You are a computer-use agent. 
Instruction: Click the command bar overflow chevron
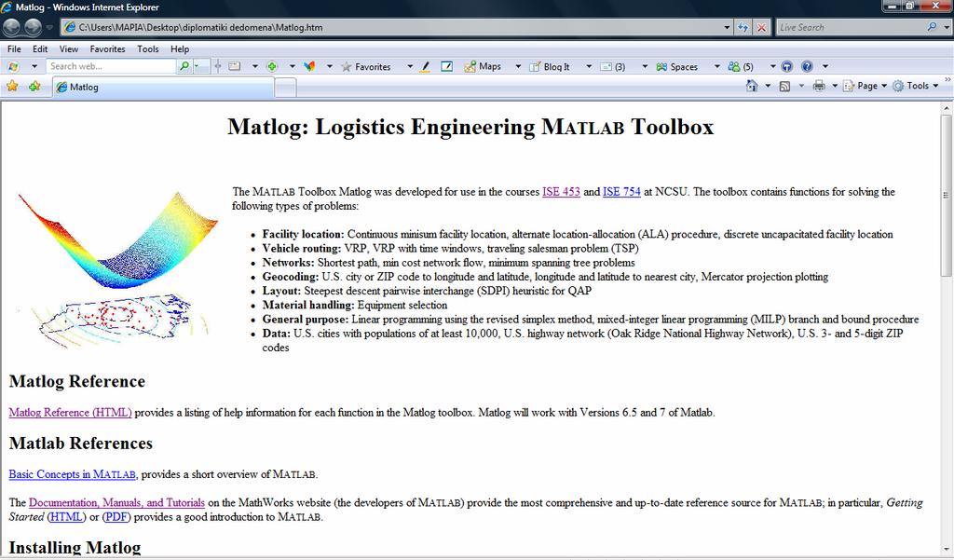[947, 80]
